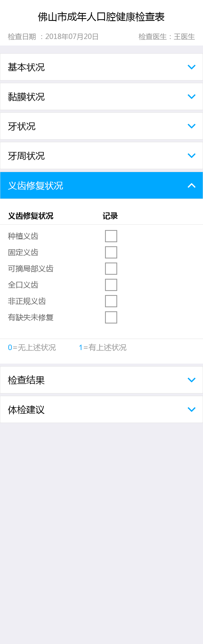Expand the 基本状况 chevron arrow
This screenshot has height=644, width=203.
click(191, 67)
